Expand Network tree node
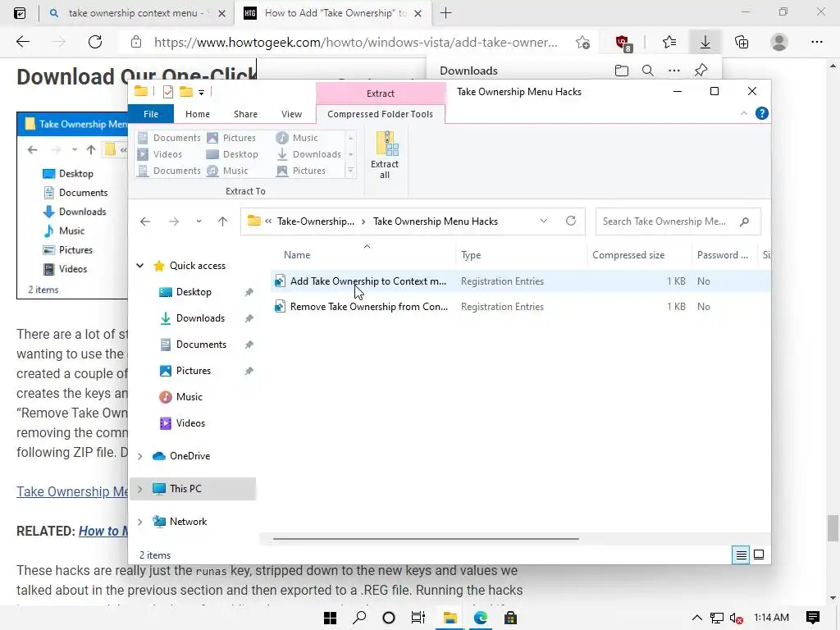Viewport: 840px width, 630px height. 139,522
